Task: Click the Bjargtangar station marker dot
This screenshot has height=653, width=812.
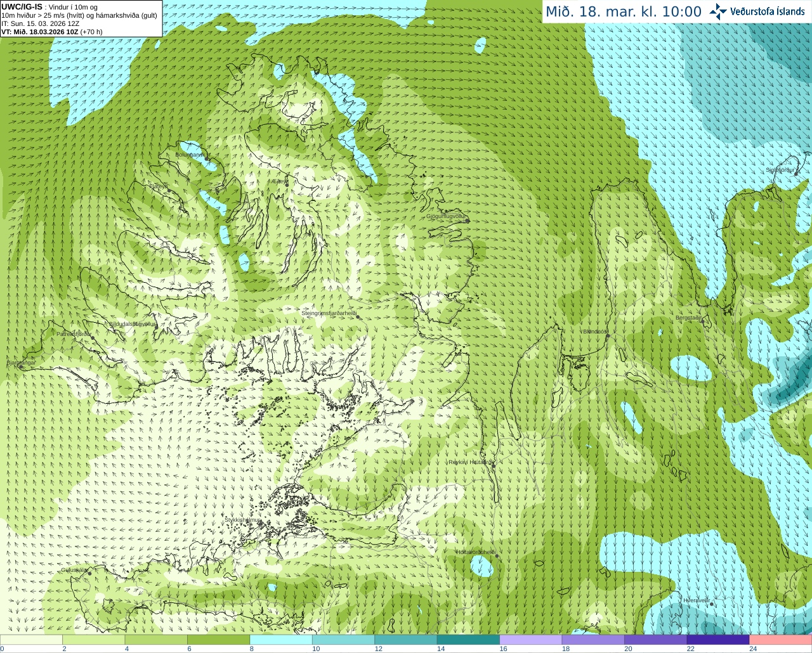Action: coord(20,367)
